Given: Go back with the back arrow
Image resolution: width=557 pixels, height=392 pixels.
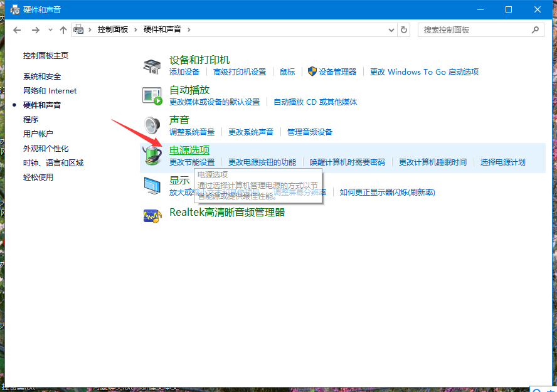Looking at the screenshot, I should click(17, 30).
